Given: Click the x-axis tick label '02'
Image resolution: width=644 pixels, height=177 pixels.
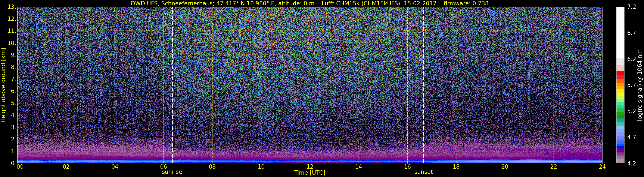Looking at the screenshot, I should 66,167.
